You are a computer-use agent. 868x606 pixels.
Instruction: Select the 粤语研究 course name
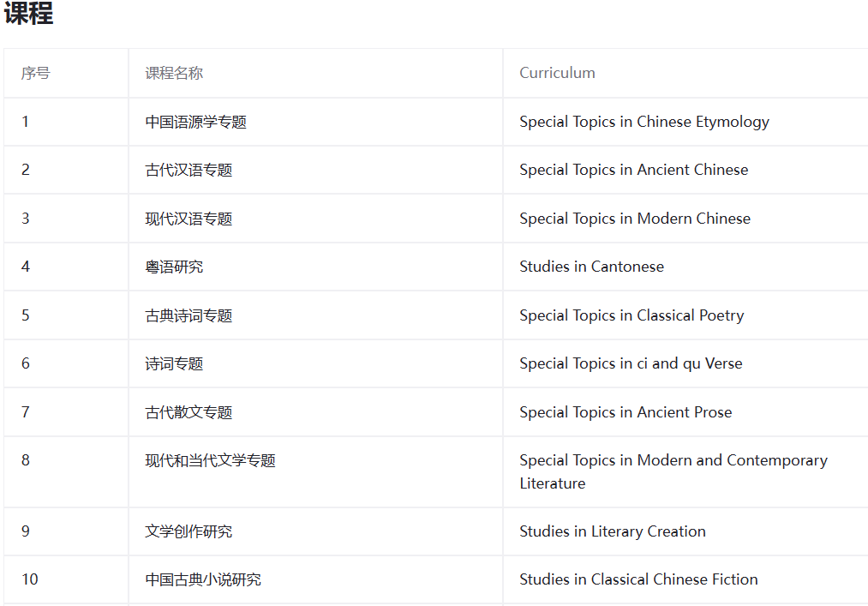point(174,267)
